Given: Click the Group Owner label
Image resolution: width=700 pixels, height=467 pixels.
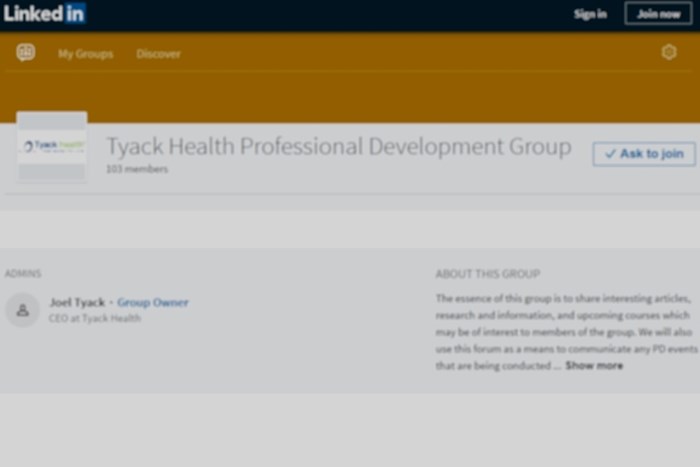Looking at the screenshot, I should [152, 302].
